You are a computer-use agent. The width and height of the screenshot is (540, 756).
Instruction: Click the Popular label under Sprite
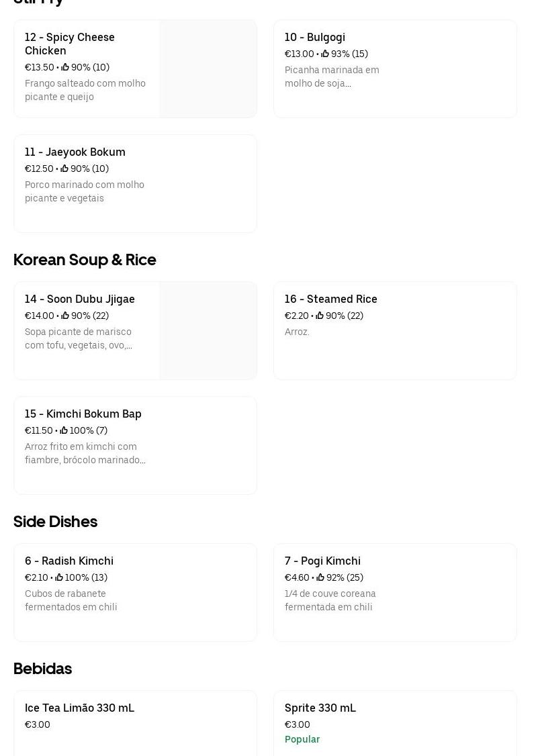pos(302,739)
